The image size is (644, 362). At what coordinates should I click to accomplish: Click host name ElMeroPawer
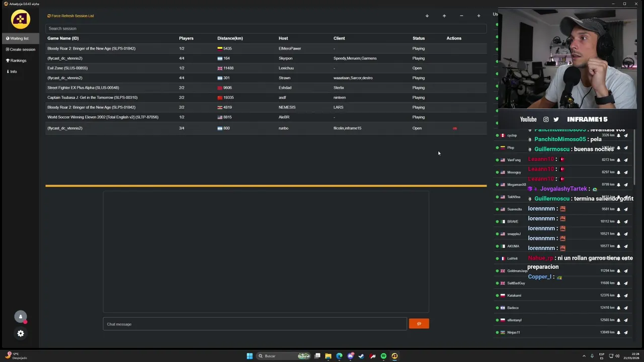click(x=290, y=48)
